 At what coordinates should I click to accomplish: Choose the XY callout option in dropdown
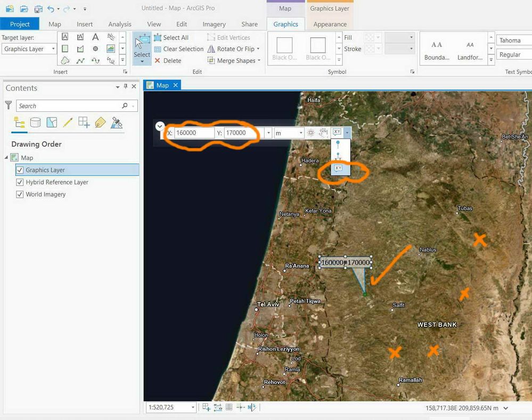click(338, 168)
